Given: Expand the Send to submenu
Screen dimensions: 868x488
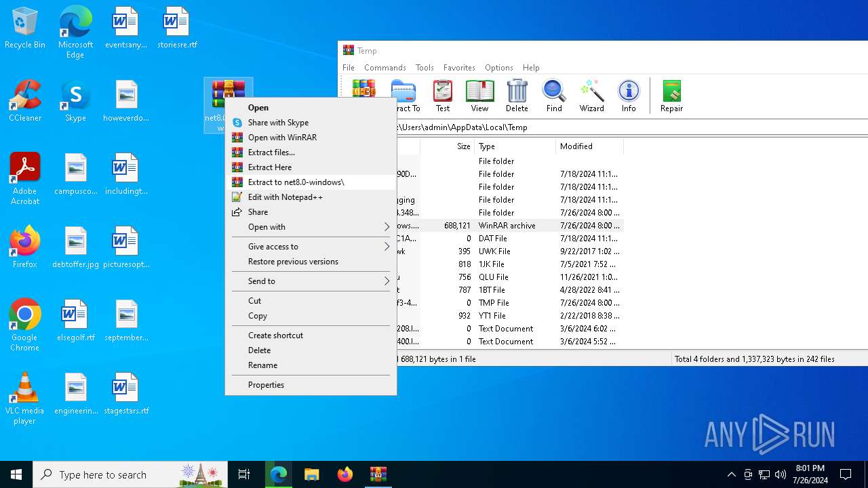Looking at the screenshot, I should [x=311, y=281].
